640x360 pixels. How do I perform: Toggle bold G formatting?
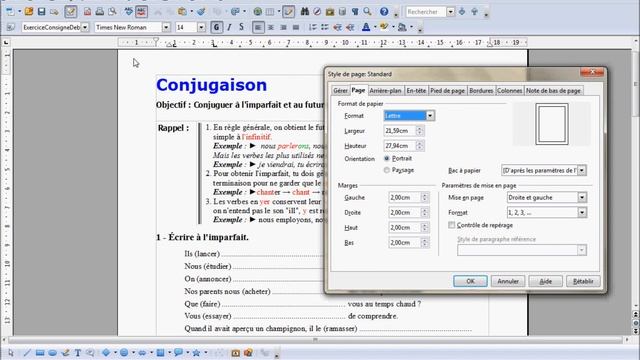coord(216,27)
